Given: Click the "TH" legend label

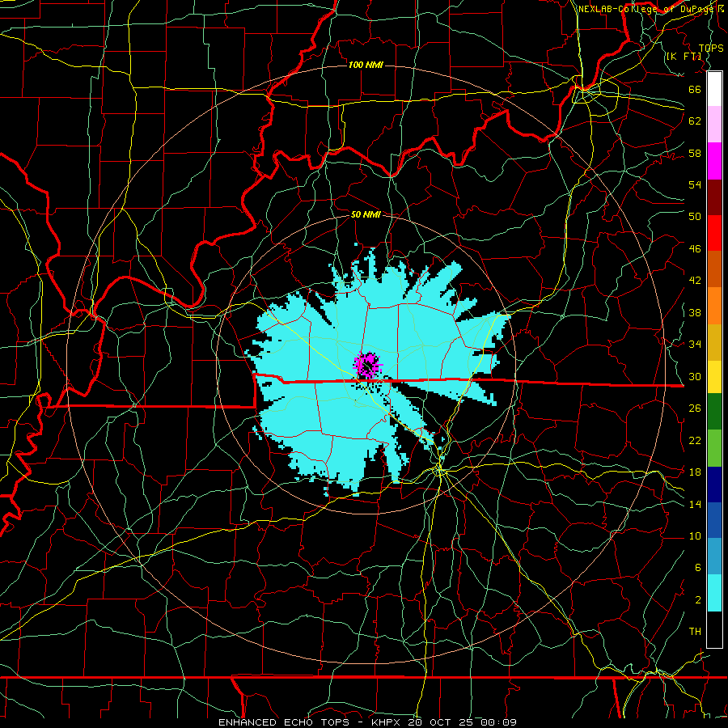Looking at the screenshot, I should pos(695,632).
